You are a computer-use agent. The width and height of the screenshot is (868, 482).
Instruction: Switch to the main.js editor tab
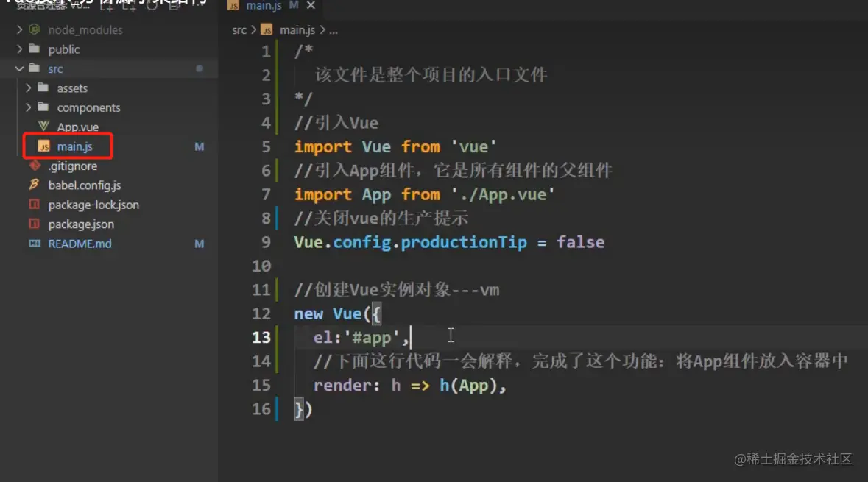[264, 6]
